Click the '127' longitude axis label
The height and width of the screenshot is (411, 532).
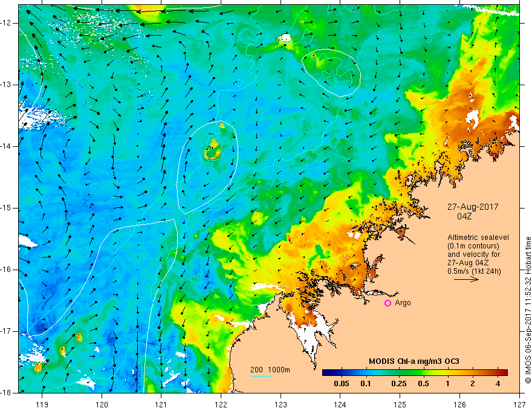(519, 404)
